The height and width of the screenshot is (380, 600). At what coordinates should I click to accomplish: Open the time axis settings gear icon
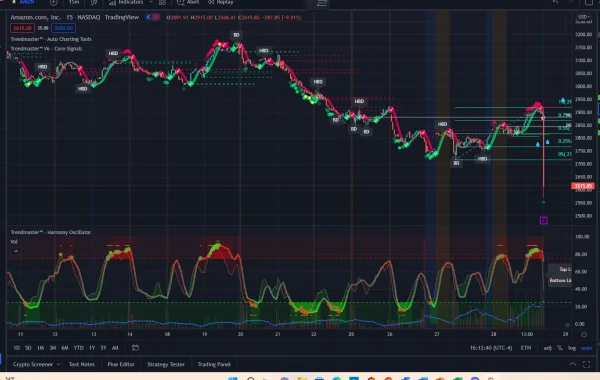pyautogui.click(x=584, y=334)
